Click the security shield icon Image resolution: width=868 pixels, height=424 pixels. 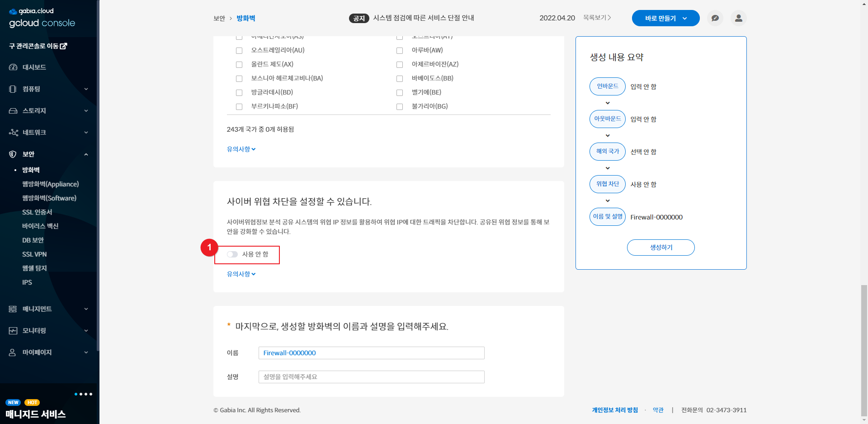point(13,154)
